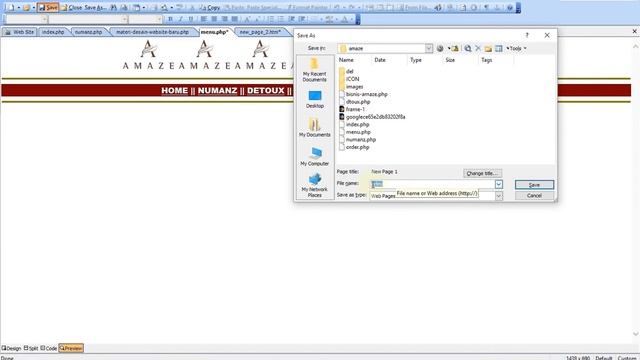Sort by the Tags column header
The image size is (640, 360).
pos(486,60)
